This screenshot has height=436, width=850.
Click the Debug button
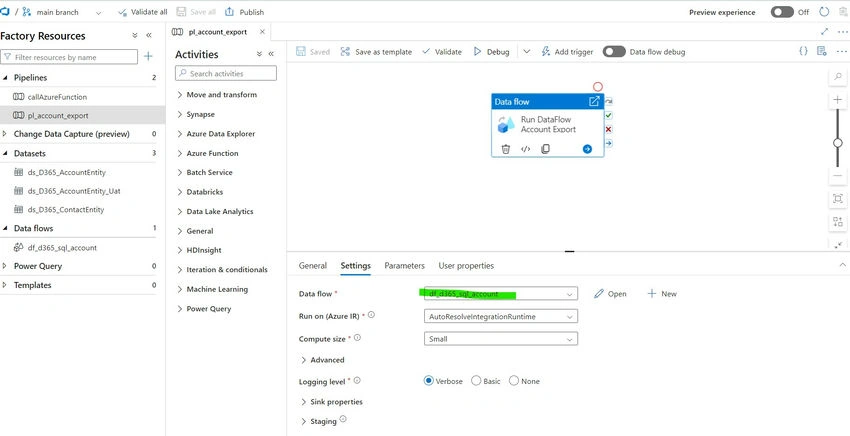492,52
